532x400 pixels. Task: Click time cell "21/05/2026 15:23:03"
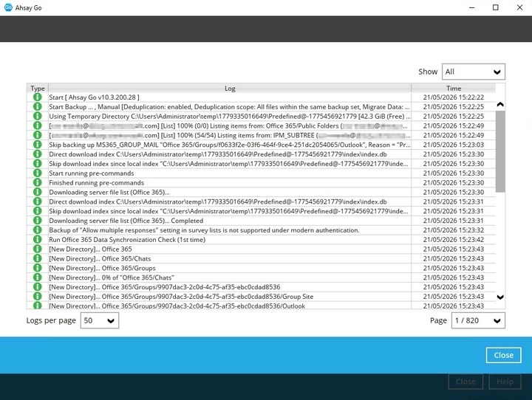coord(453,145)
